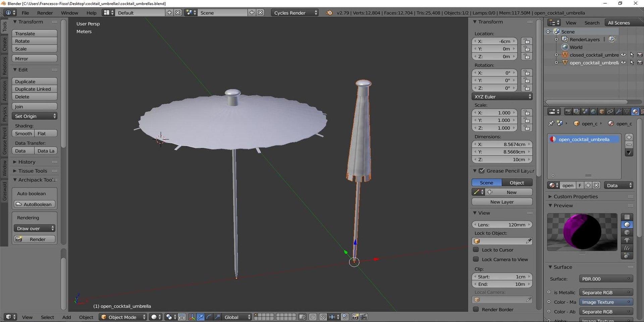Click the New Layer button
The width and height of the screenshot is (644, 322).
[x=502, y=202]
